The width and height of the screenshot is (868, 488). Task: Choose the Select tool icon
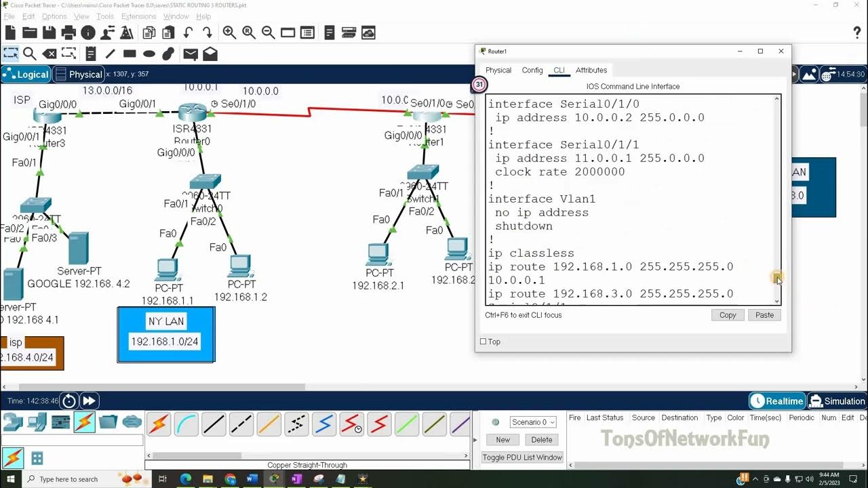tap(10, 54)
